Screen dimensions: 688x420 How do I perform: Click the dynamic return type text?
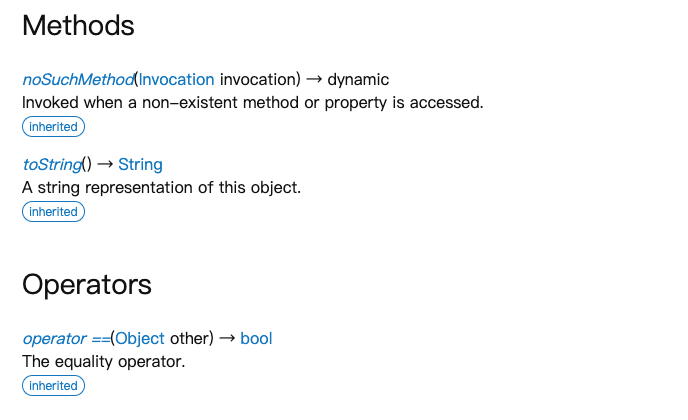(358, 80)
